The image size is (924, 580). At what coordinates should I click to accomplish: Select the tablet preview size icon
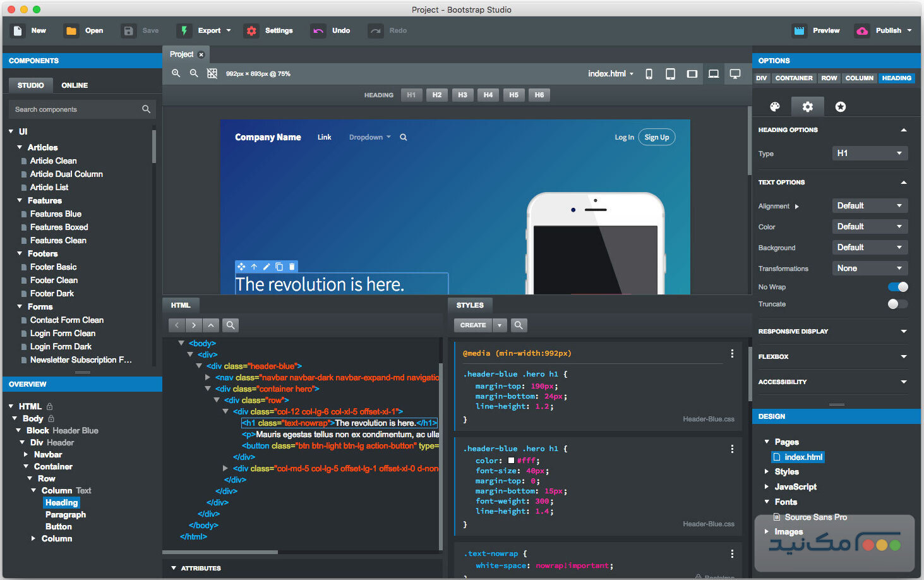point(670,73)
